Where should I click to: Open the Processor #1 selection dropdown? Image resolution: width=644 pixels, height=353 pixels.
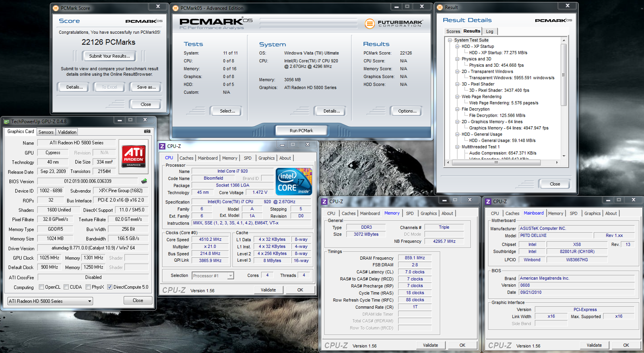[x=213, y=276]
